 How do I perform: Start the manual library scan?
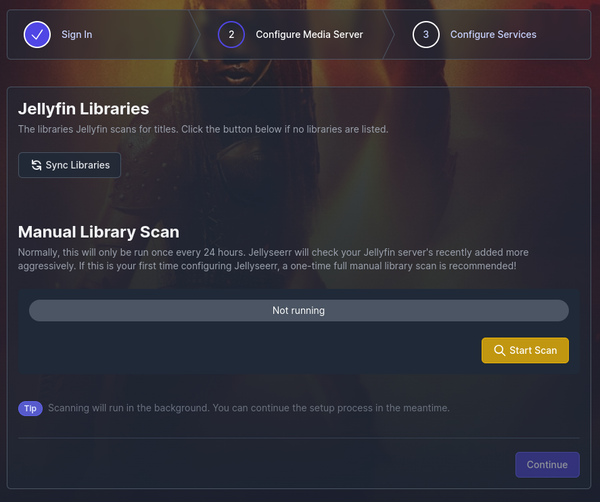[525, 351]
